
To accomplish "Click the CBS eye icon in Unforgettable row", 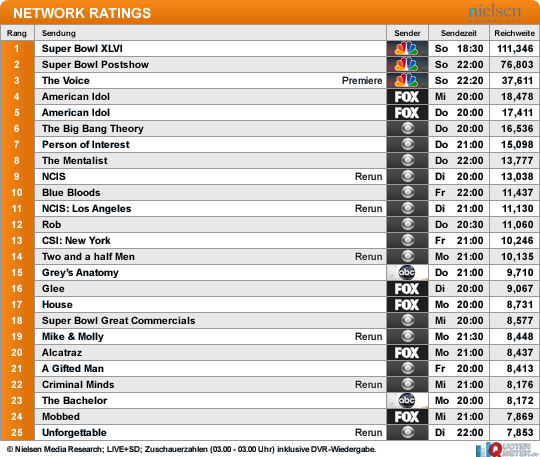I will tap(407, 433).
